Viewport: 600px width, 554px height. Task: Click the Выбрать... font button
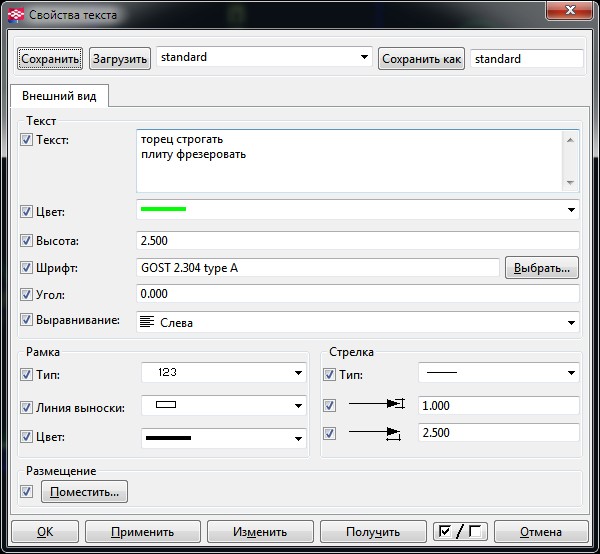click(542, 267)
